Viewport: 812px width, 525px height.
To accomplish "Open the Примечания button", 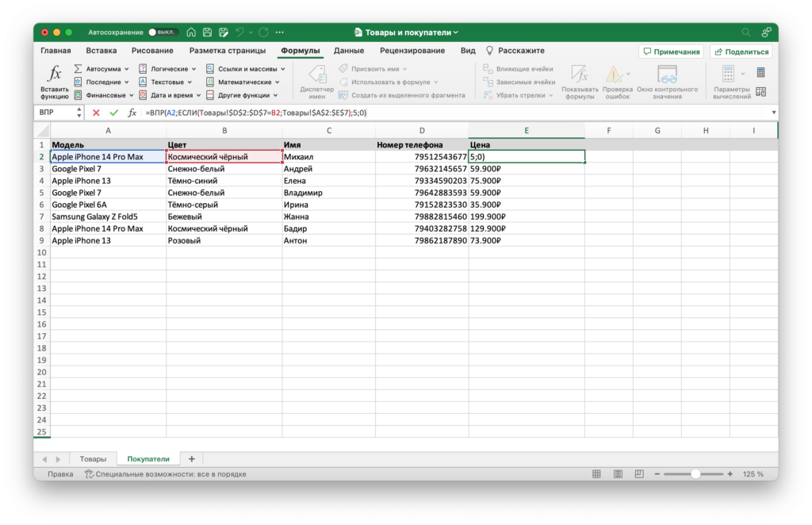I will (671, 52).
